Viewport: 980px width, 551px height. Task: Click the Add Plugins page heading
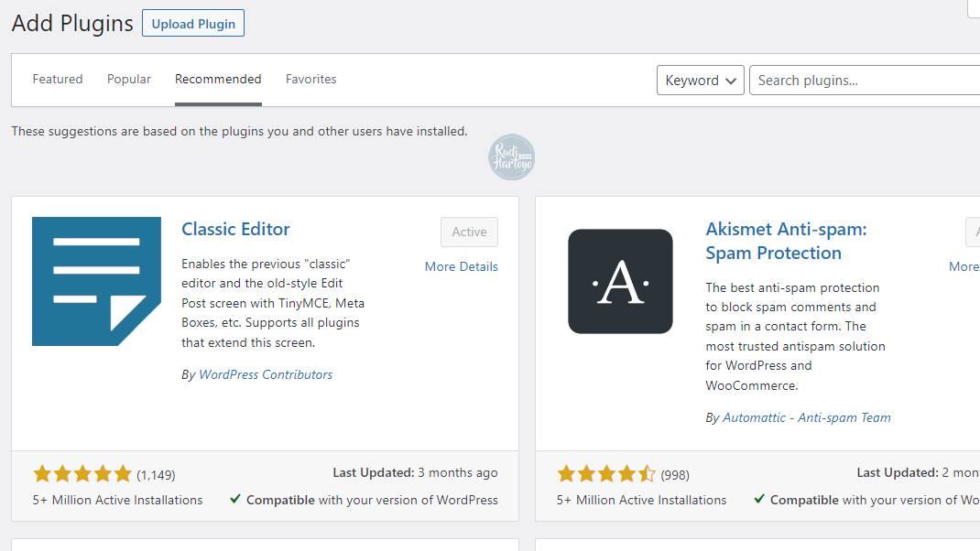pyautogui.click(x=72, y=24)
